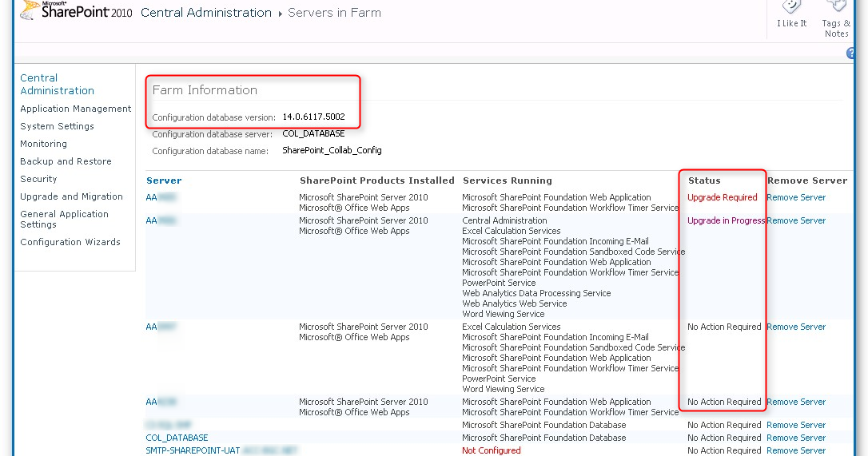Screen dimensions: 868x456
Task: Click the COL_DATABASE server link
Action: click(x=177, y=438)
